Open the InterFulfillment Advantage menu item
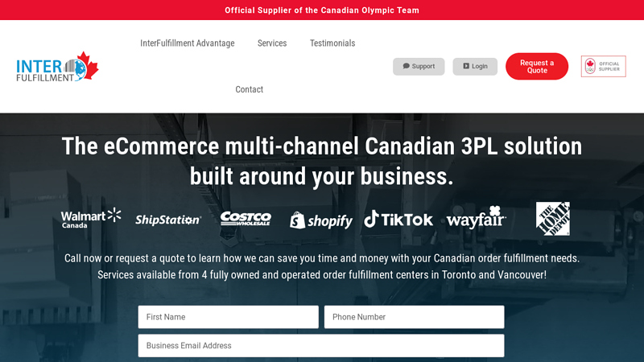Viewport: 644px width, 362px height. pyautogui.click(x=188, y=43)
